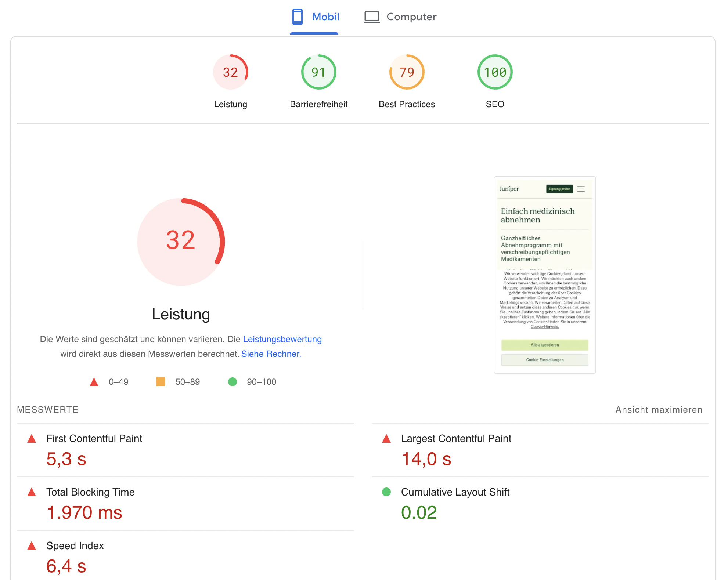Click the Cumulative Layout Shift green dot
The image size is (728, 580).
click(x=386, y=492)
